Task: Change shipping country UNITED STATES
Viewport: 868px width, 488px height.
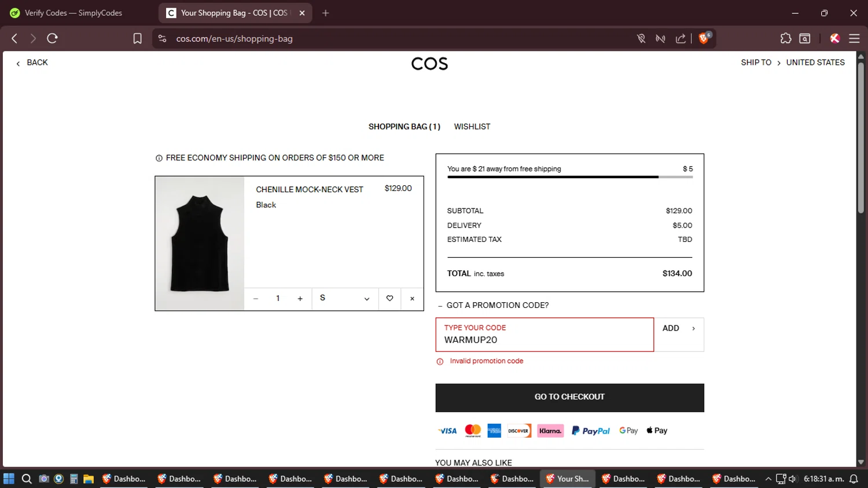Action: tap(815, 63)
